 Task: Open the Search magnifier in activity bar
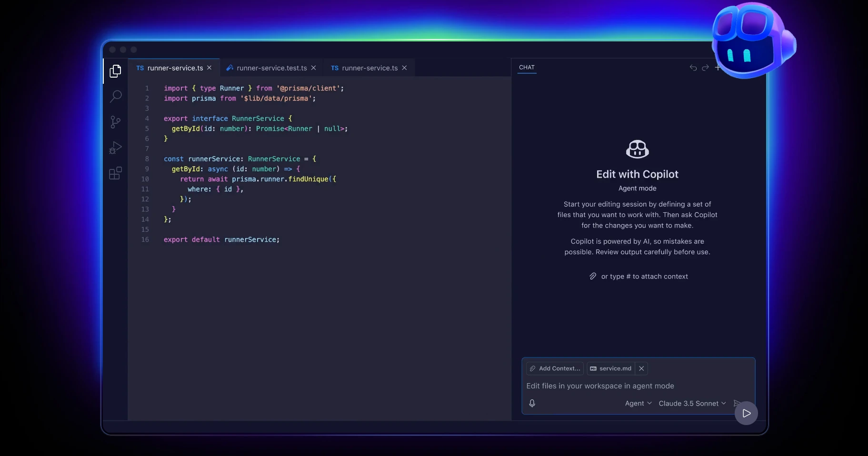tap(115, 97)
